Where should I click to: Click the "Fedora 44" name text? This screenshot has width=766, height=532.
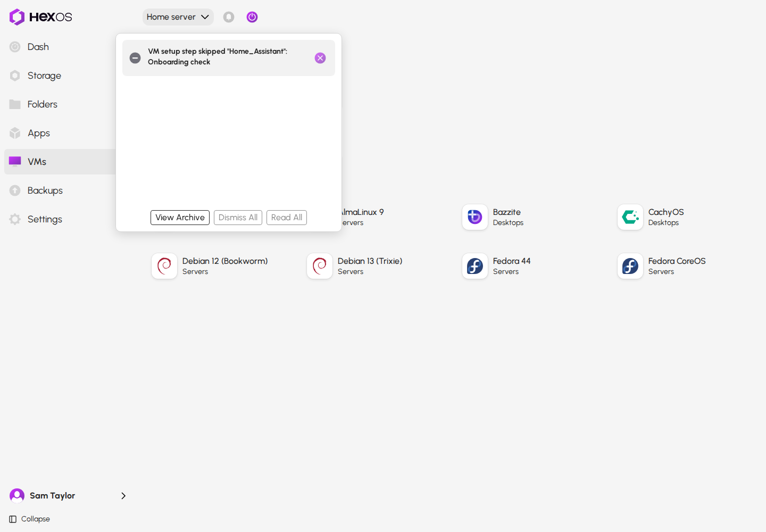(512, 261)
